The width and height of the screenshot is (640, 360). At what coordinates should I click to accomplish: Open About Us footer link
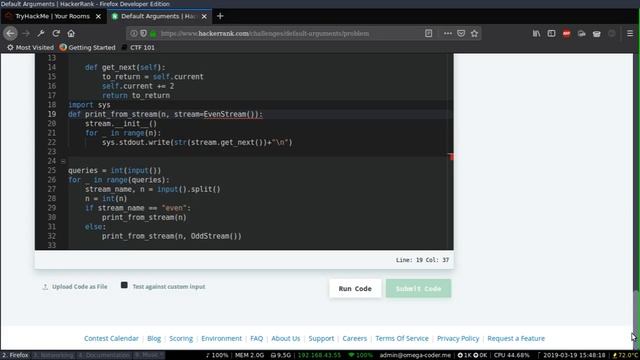tap(286, 338)
